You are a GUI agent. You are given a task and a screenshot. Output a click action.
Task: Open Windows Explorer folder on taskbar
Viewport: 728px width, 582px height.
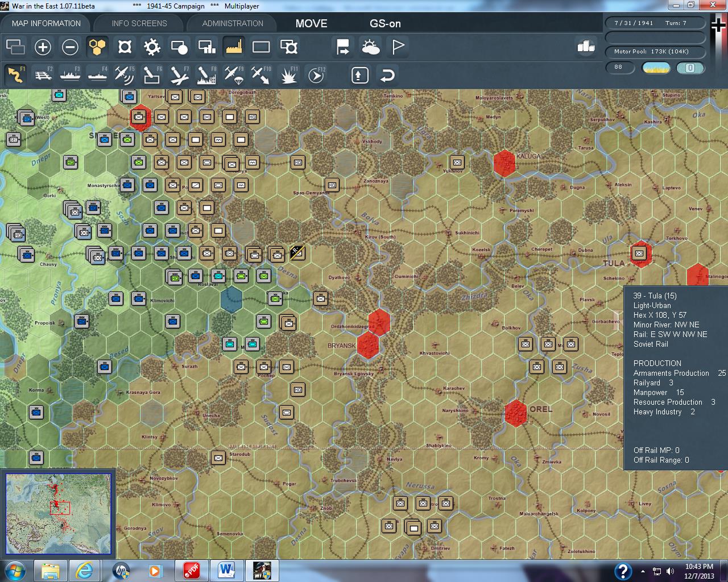(51, 570)
